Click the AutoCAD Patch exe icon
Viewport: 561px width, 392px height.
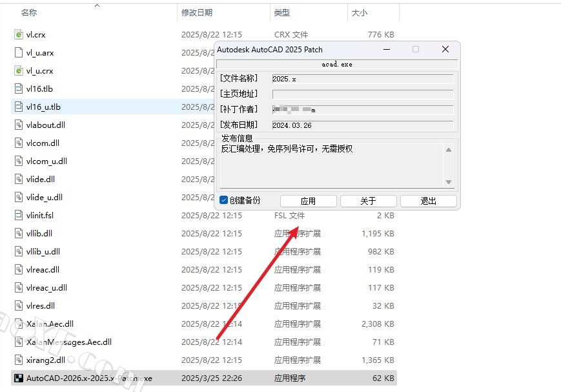pyautogui.click(x=19, y=378)
